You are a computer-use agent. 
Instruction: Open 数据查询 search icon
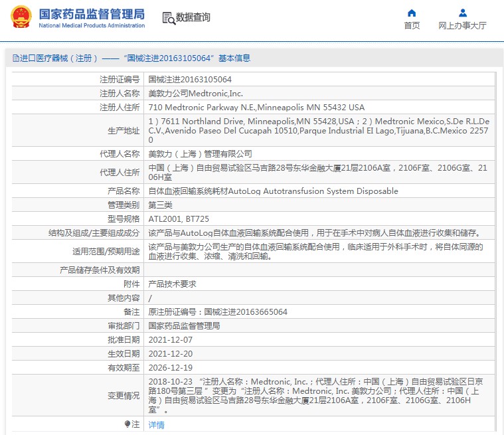pyautogui.click(x=169, y=18)
